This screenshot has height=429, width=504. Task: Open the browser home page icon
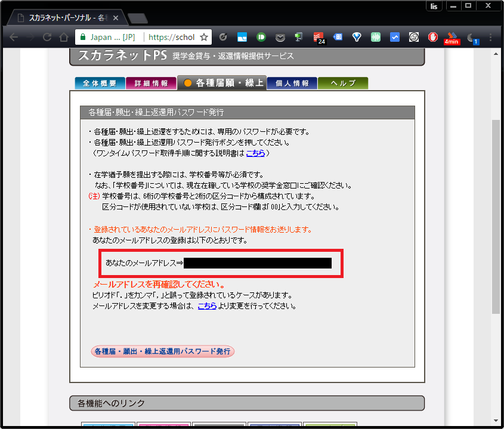pos(64,38)
